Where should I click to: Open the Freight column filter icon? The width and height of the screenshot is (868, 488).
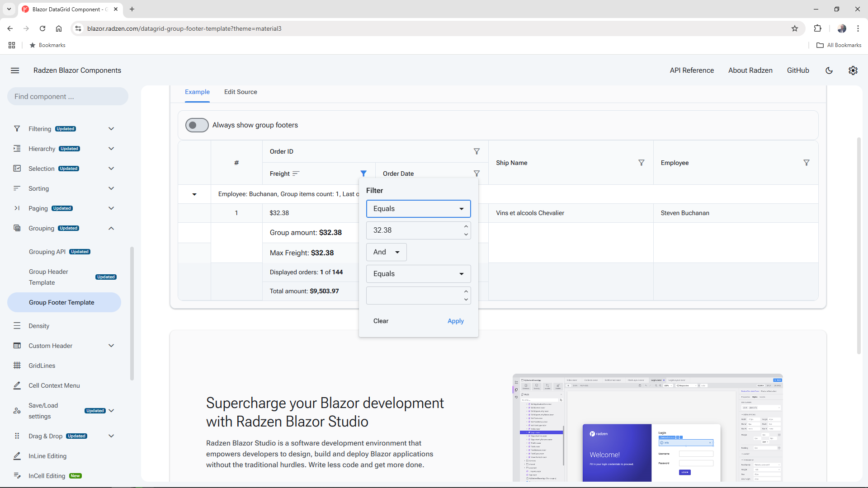click(x=363, y=173)
